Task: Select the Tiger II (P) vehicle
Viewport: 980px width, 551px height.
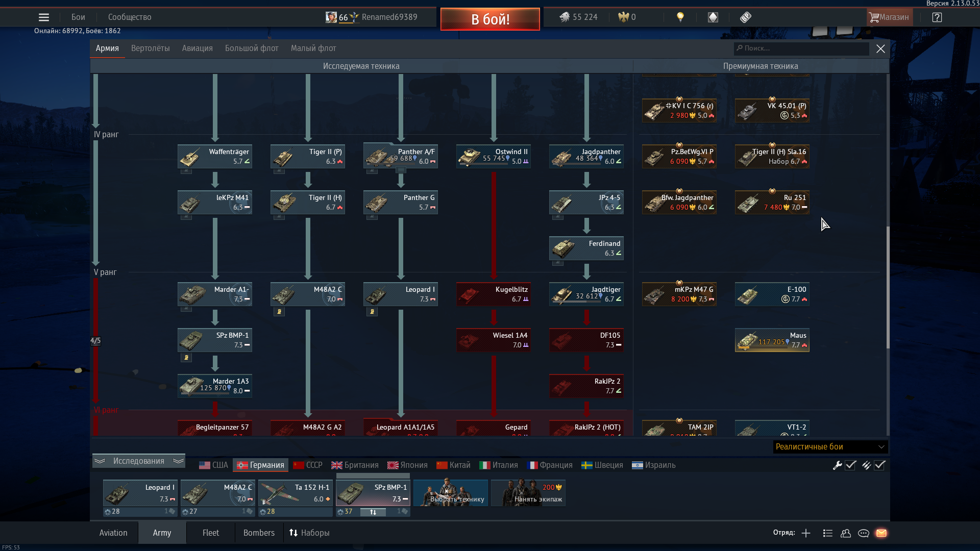Action: point(308,157)
